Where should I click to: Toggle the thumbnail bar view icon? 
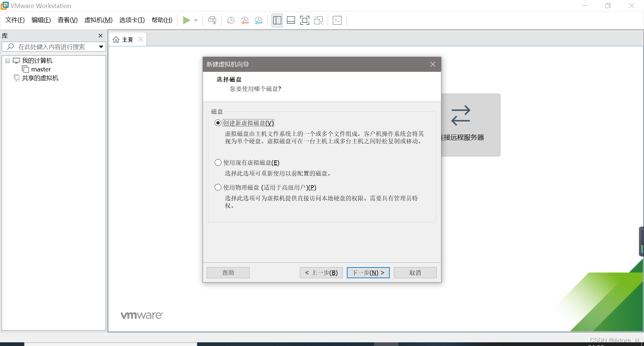(291, 20)
